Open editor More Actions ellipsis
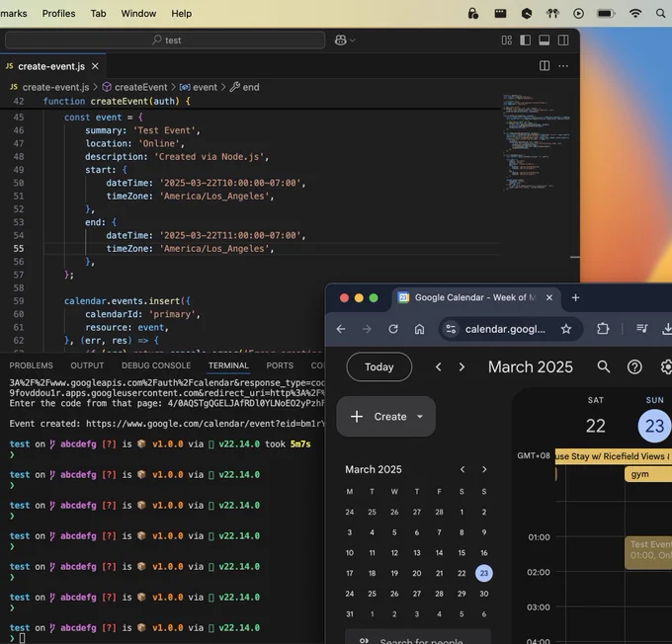 point(563,66)
